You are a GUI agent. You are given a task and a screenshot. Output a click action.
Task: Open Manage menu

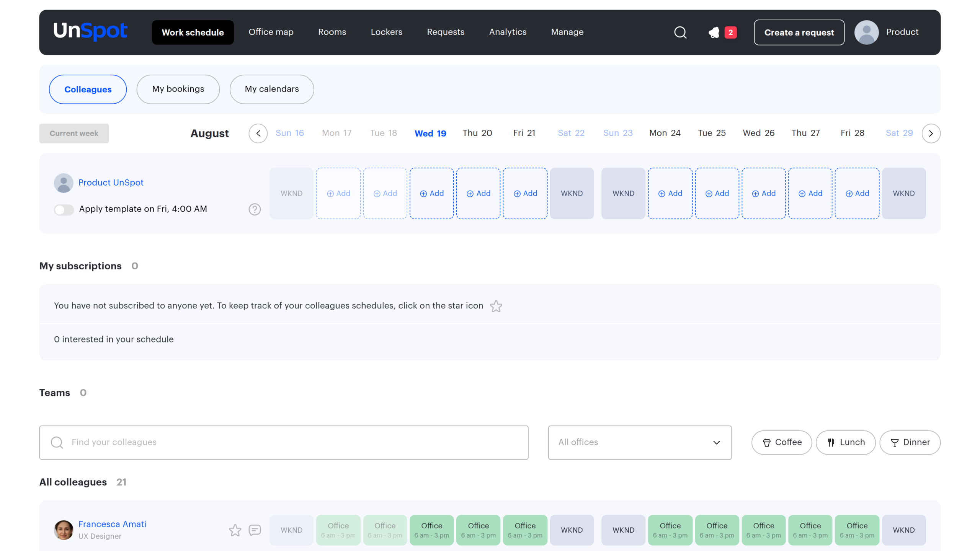[567, 32]
